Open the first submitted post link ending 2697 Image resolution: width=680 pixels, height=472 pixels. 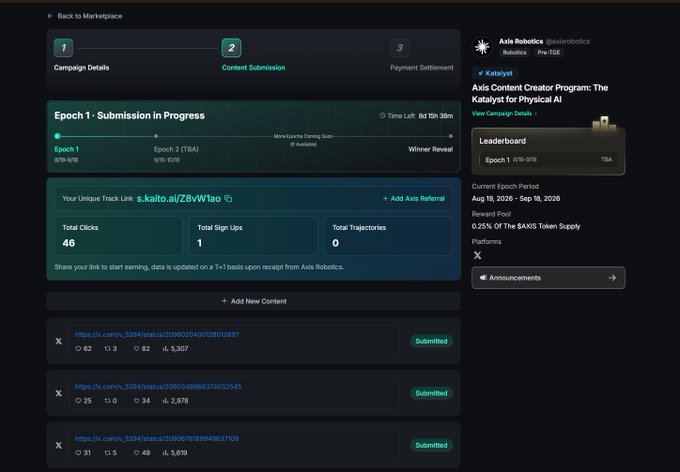pyautogui.click(x=157, y=334)
